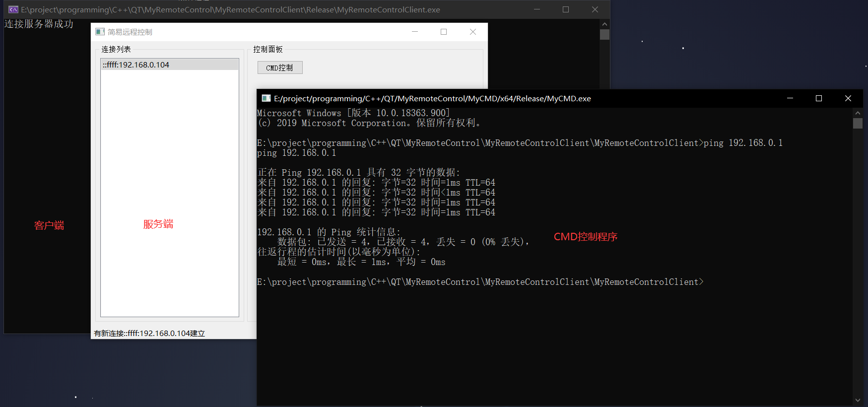Minimize the 简易远程控制 window
This screenshot has width=868, height=407.
(415, 32)
